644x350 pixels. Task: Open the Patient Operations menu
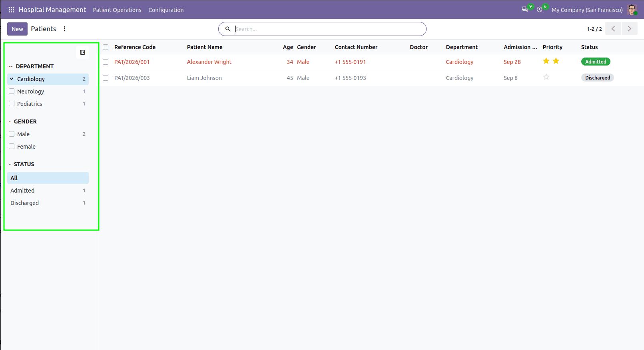point(117,10)
